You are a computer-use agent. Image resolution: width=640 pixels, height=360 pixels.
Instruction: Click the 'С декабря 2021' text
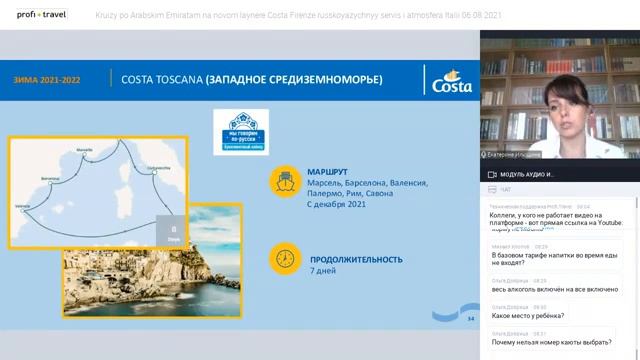[336, 204]
